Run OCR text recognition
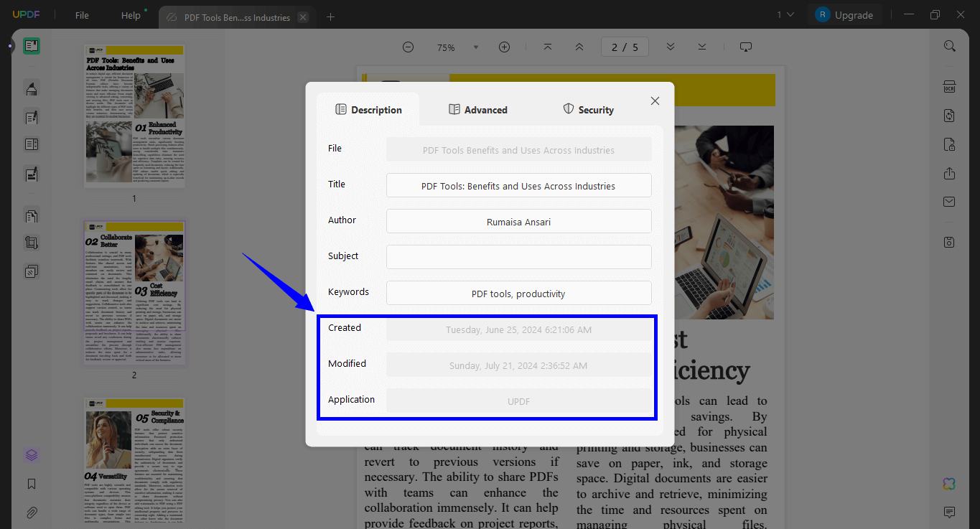 tap(949, 85)
